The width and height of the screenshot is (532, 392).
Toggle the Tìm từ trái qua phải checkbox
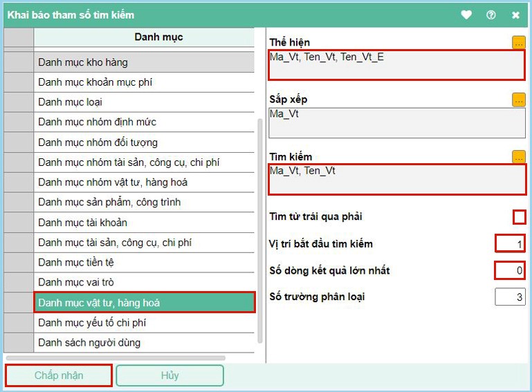[519, 217]
